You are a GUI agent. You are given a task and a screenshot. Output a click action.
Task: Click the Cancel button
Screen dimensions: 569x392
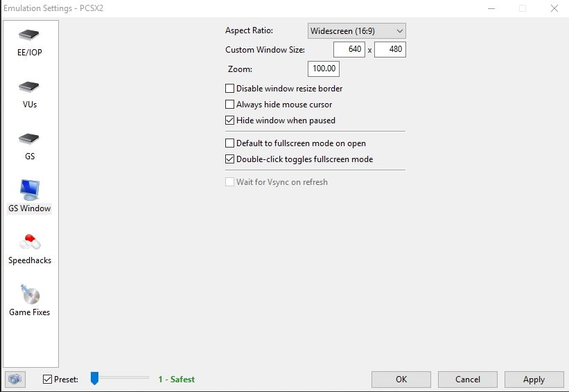[468, 380]
